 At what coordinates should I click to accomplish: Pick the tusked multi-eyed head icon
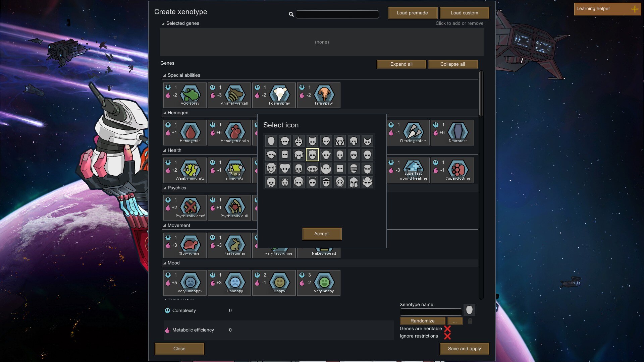pyautogui.click(x=312, y=168)
